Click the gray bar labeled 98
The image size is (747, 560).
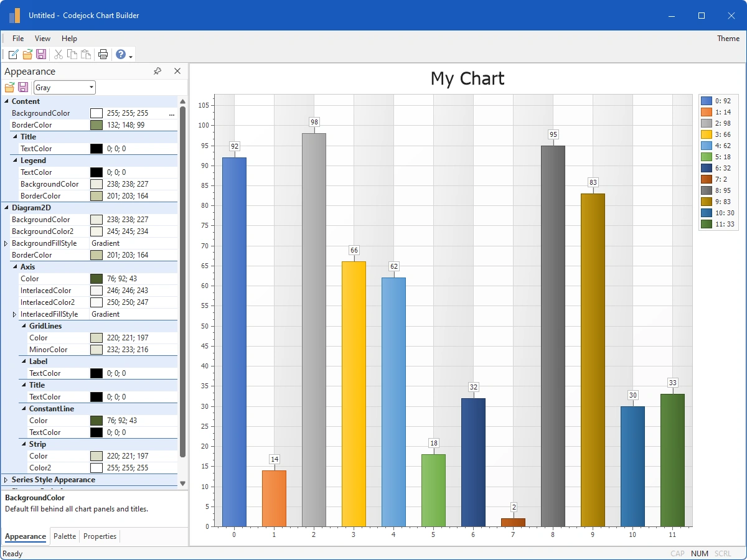(314, 330)
